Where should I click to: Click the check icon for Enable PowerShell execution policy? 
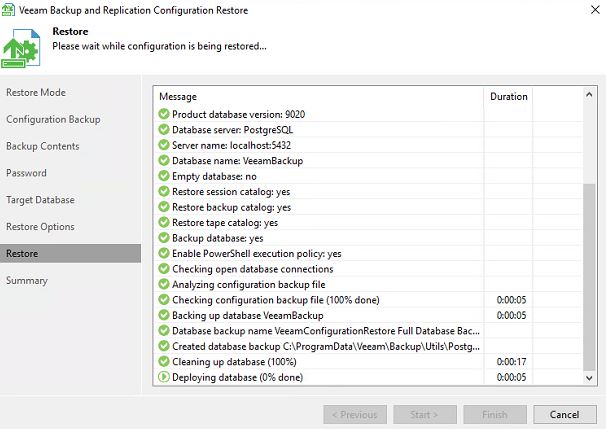click(164, 254)
